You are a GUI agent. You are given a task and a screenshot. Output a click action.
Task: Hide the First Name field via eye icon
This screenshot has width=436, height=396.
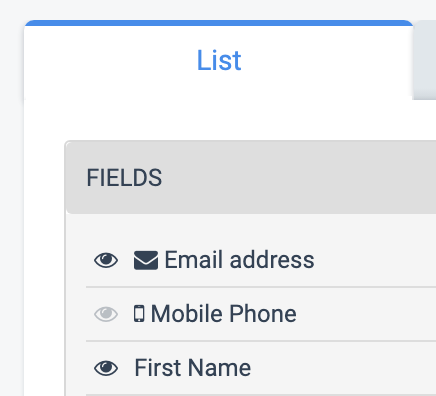(106, 368)
